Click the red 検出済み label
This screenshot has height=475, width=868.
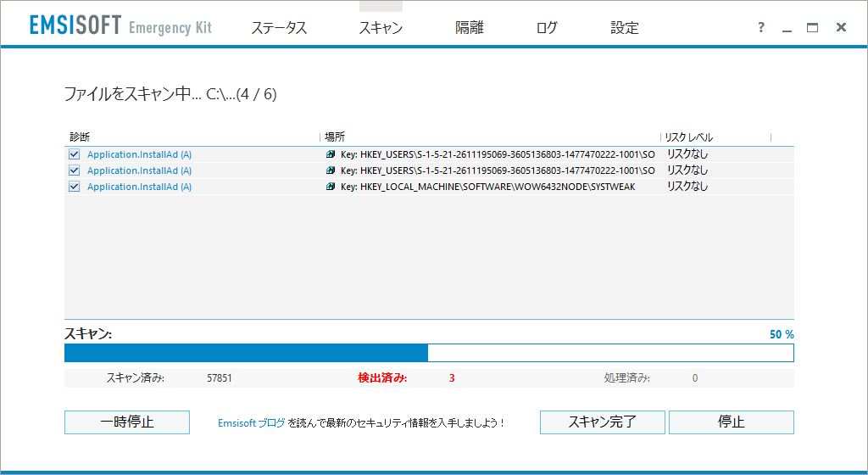[382, 378]
